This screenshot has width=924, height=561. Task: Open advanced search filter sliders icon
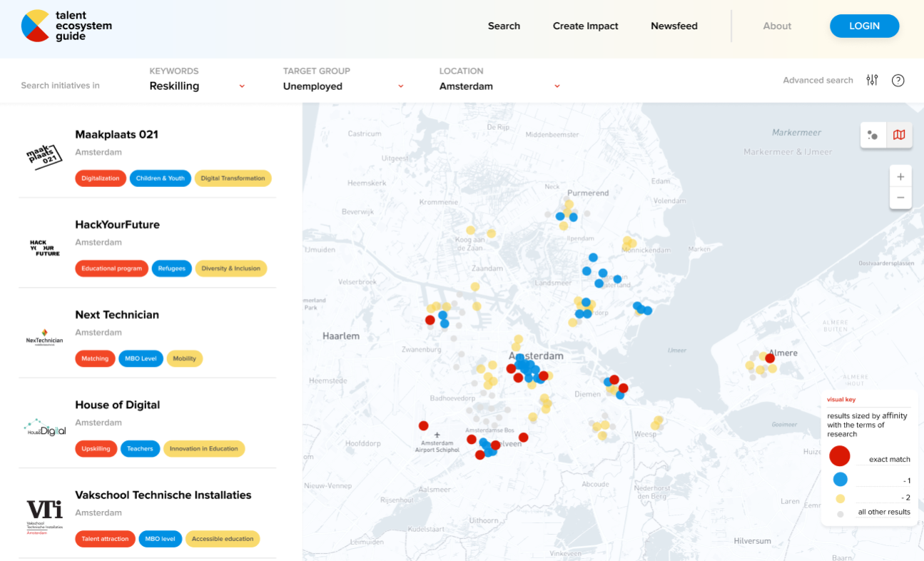pyautogui.click(x=872, y=80)
